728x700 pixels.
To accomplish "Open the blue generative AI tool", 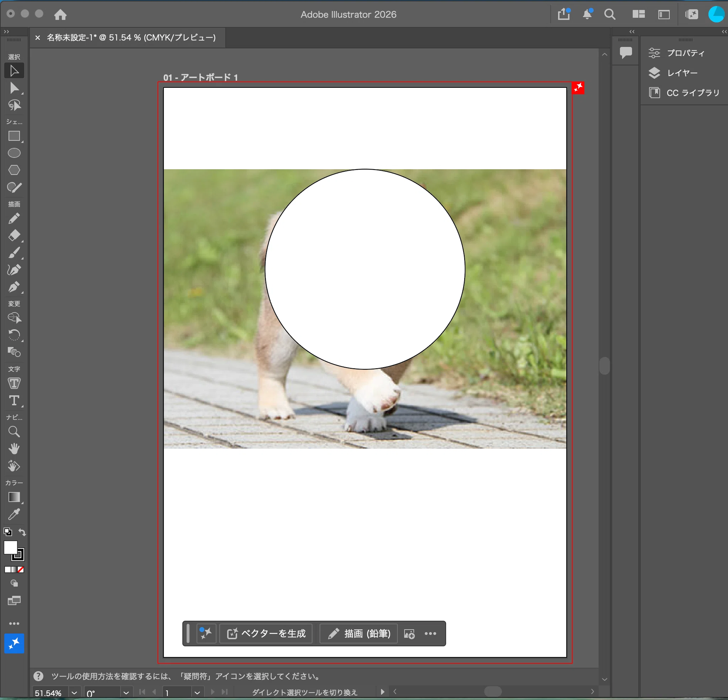I will (x=14, y=643).
